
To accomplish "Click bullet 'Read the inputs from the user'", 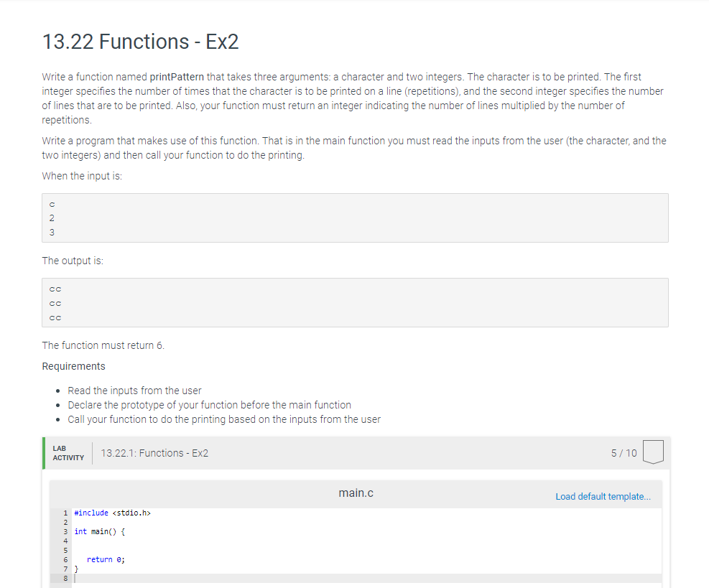I will (134, 390).
